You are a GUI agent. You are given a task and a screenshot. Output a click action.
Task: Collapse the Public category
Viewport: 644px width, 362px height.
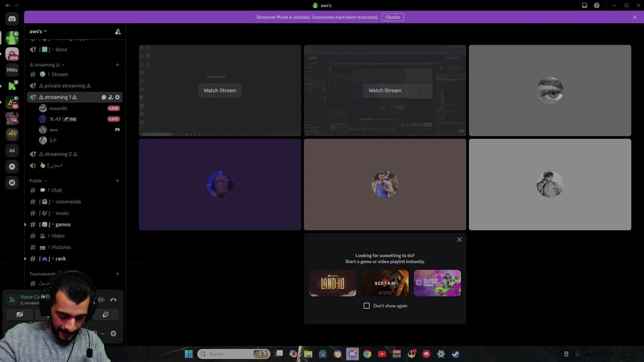point(38,180)
